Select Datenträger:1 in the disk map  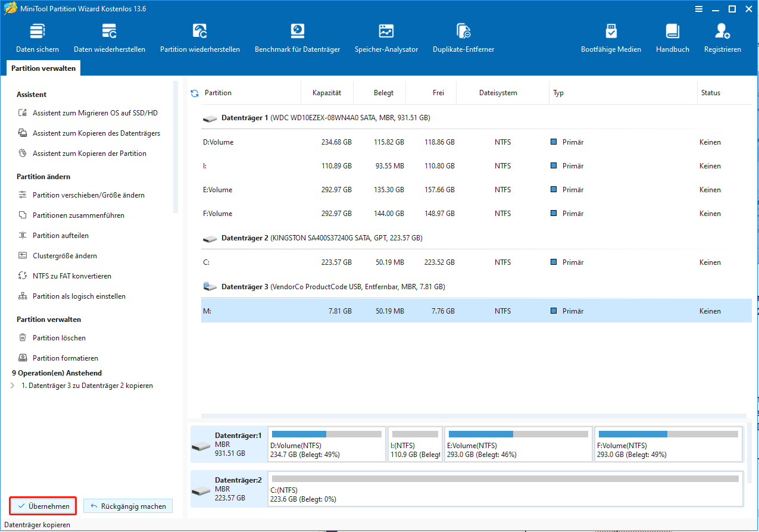tap(229, 444)
